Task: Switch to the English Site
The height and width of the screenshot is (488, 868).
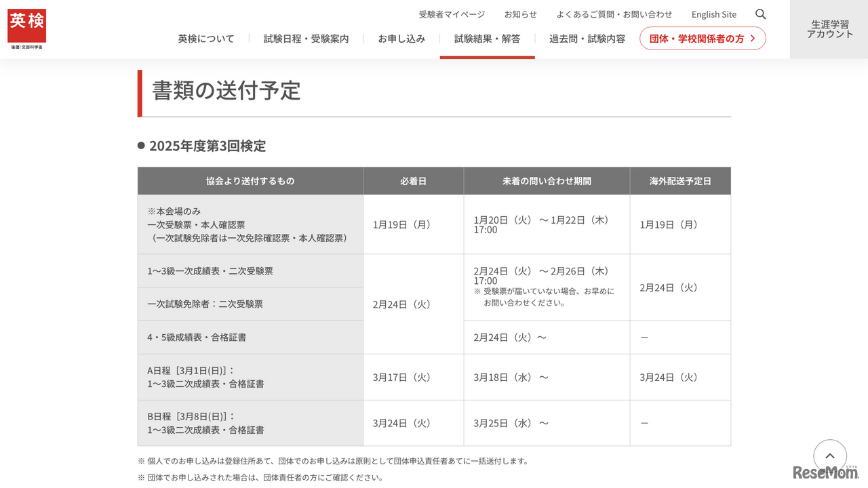Action: (713, 14)
